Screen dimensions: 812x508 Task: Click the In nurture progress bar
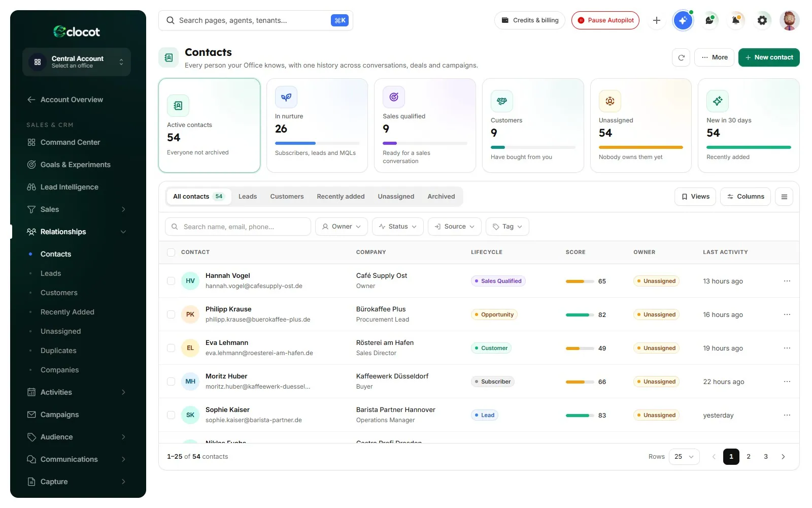[317, 143]
